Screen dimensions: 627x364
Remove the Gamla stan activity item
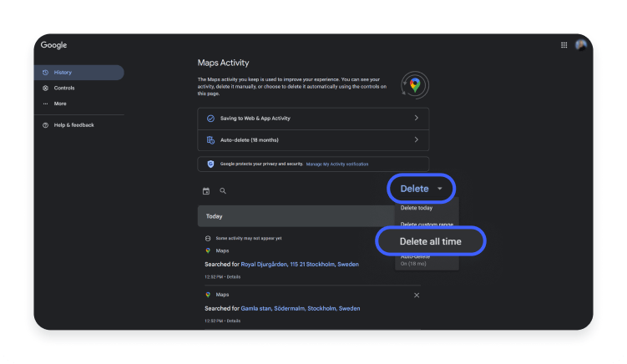417,296
